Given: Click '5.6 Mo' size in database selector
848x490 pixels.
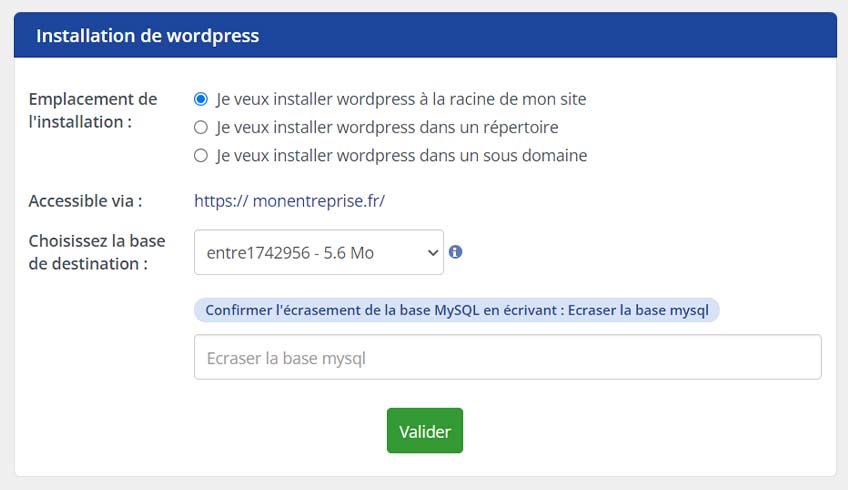Looking at the screenshot, I should (x=349, y=253).
